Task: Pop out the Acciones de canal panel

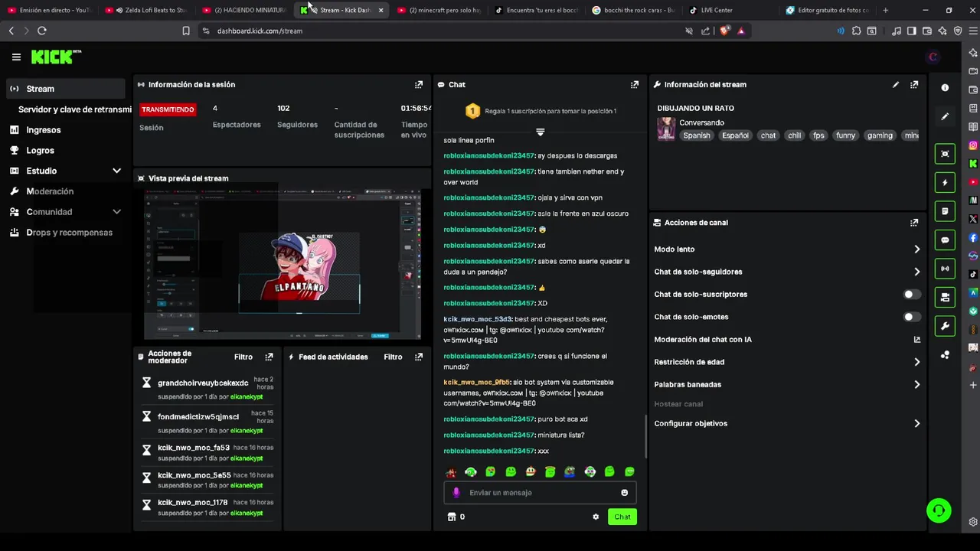Action: (914, 223)
